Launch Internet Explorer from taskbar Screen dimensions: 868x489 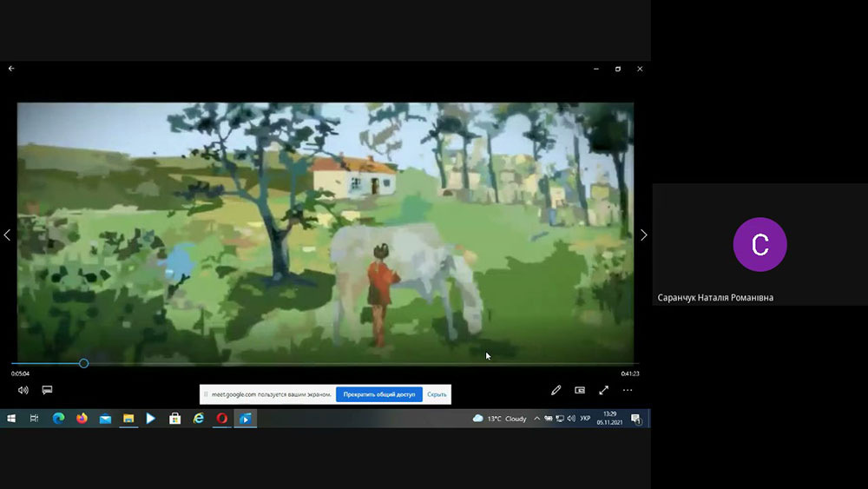[x=198, y=419]
